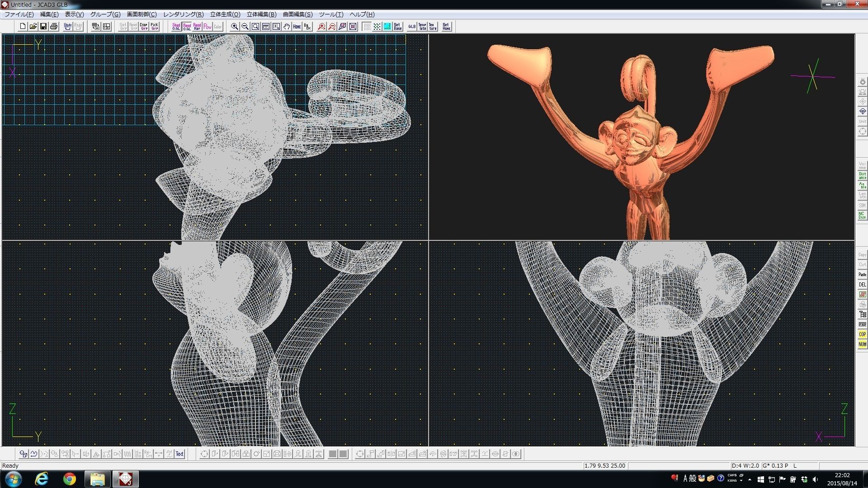
Task: Click the Print icon
Action: click(x=54, y=27)
